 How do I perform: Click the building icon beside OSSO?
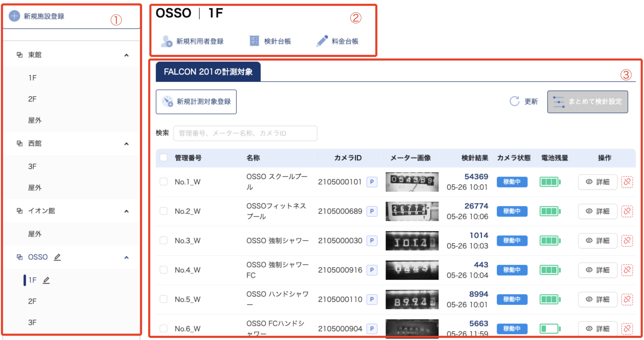19,257
